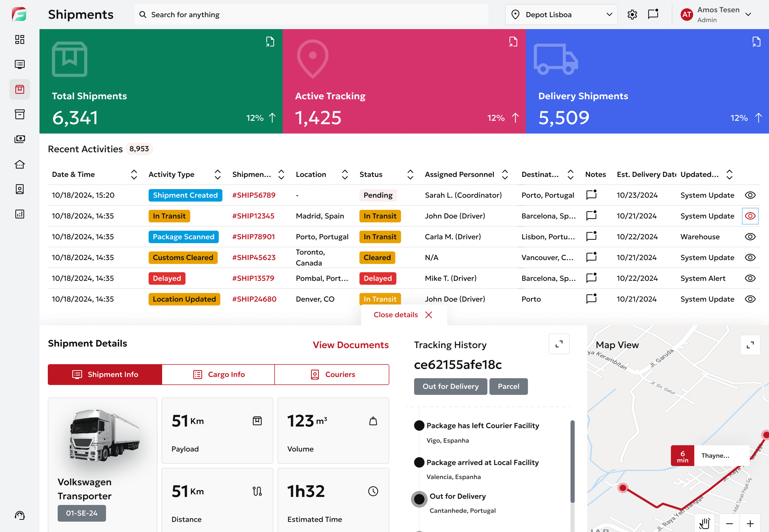This screenshot has width=769, height=532.
Task: Expand Amos Tesen account menu
Action: [x=748, y=15]
